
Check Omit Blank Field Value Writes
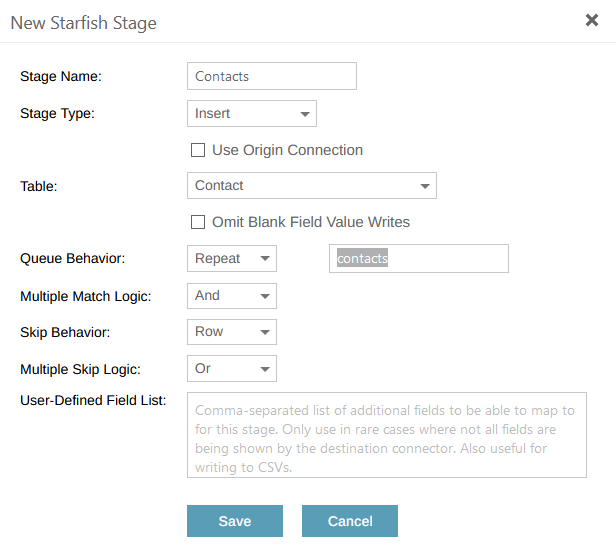tap(198, 222)
